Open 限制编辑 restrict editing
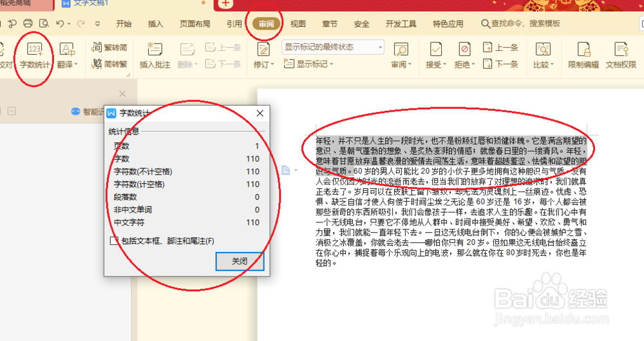 583,55
